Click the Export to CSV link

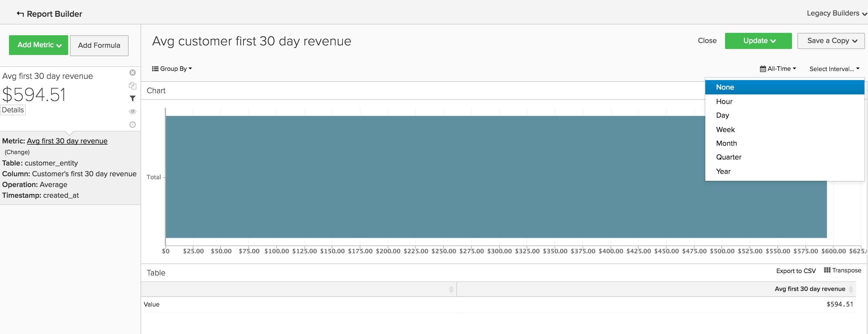click(x=796, y=271)
